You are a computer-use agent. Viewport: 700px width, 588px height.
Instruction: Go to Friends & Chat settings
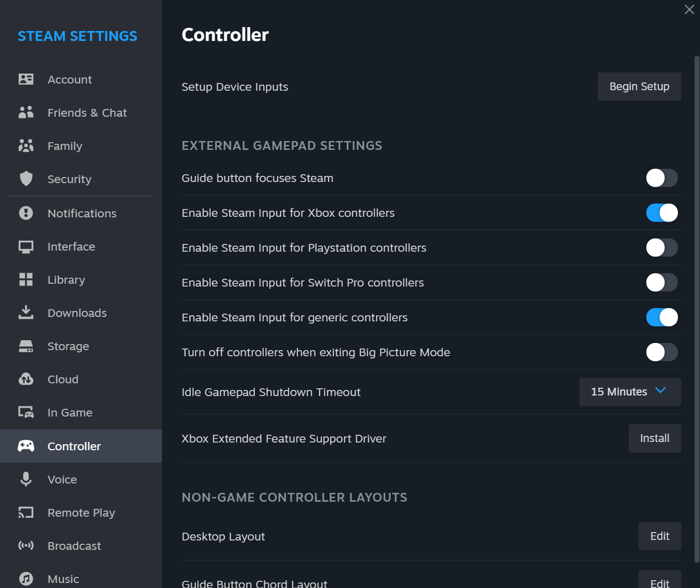87,113
